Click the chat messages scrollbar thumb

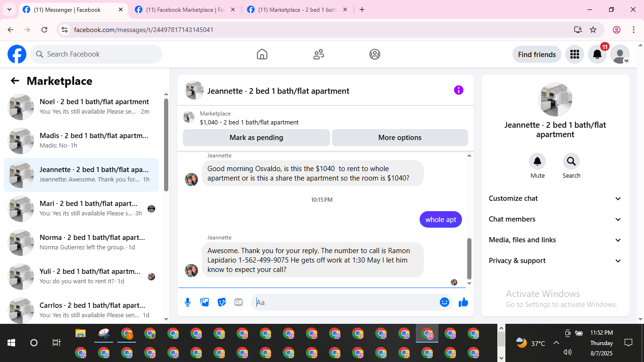[469, 258]
